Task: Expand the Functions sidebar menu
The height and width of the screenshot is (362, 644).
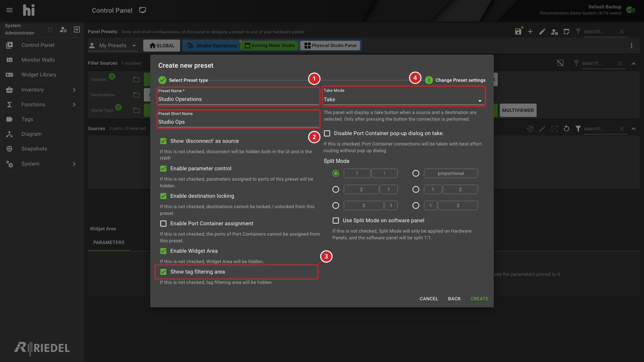Action: (42, 105)
